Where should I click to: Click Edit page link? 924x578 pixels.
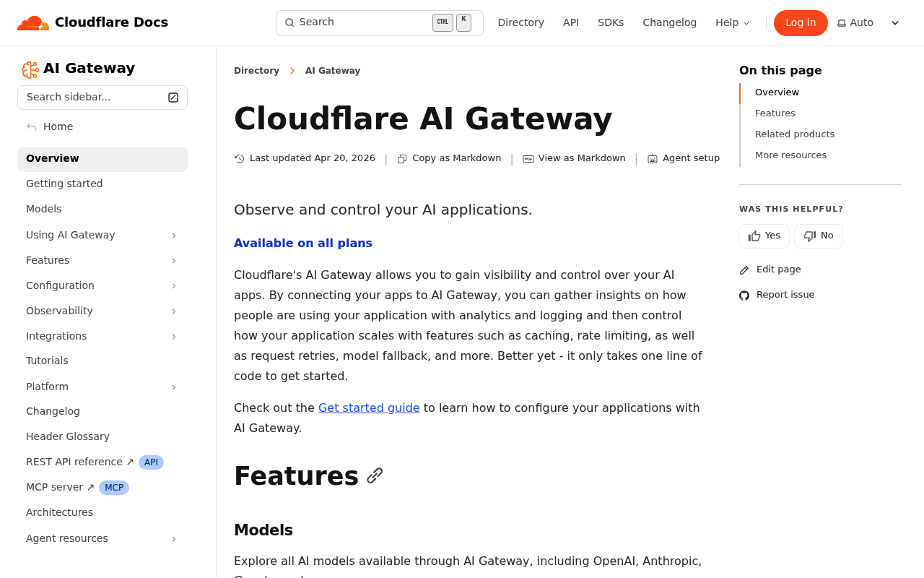770,269
